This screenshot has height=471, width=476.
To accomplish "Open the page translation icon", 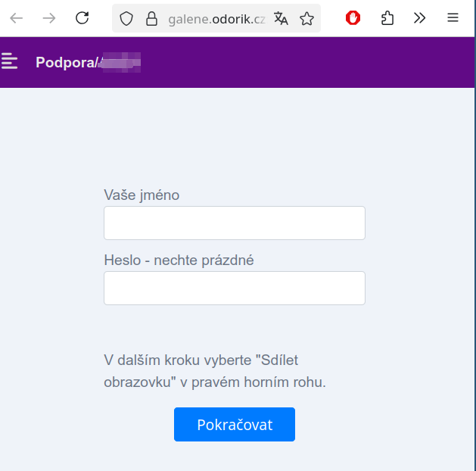I will 281,18.
